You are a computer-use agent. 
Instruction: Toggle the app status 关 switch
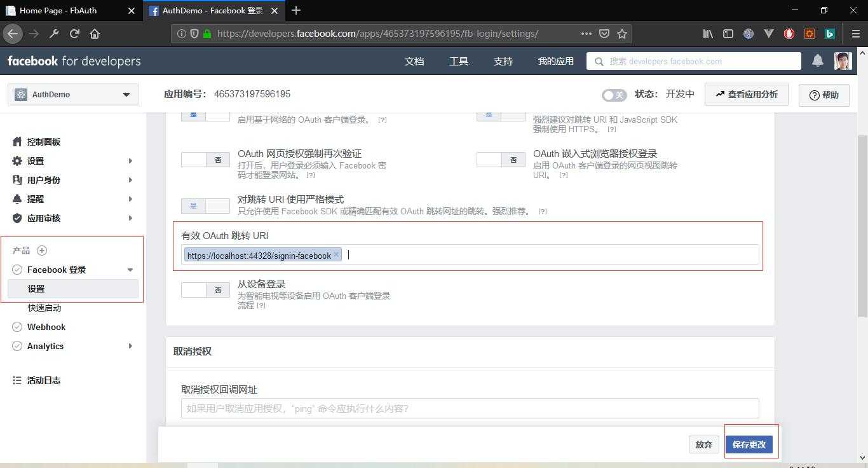[614, 95]
